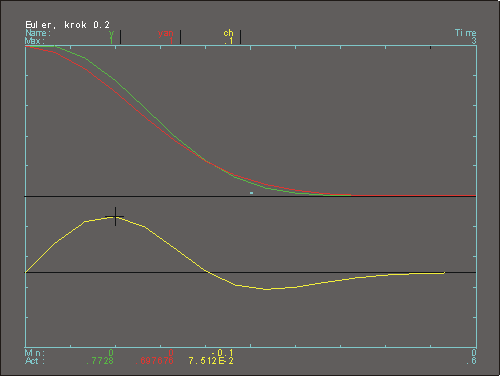Screen dimensions: 500x376
Task: Click the small cyan marker above zero line
Action: point(251,193)
